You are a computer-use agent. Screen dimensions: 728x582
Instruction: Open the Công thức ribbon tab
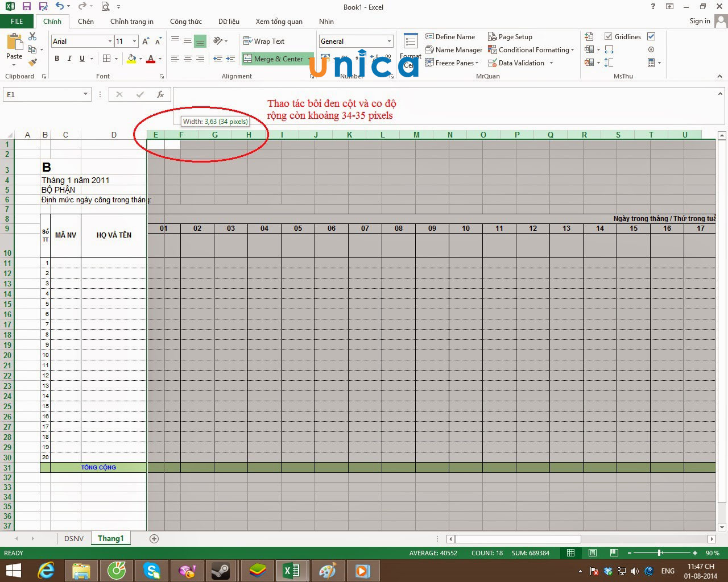pyautogui.click(x=185, y=22)
